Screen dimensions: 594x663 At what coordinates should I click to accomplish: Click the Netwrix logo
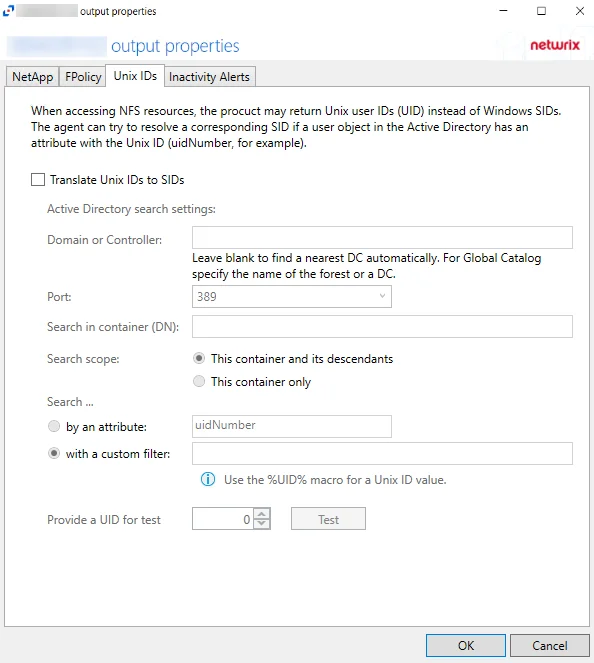555,45
